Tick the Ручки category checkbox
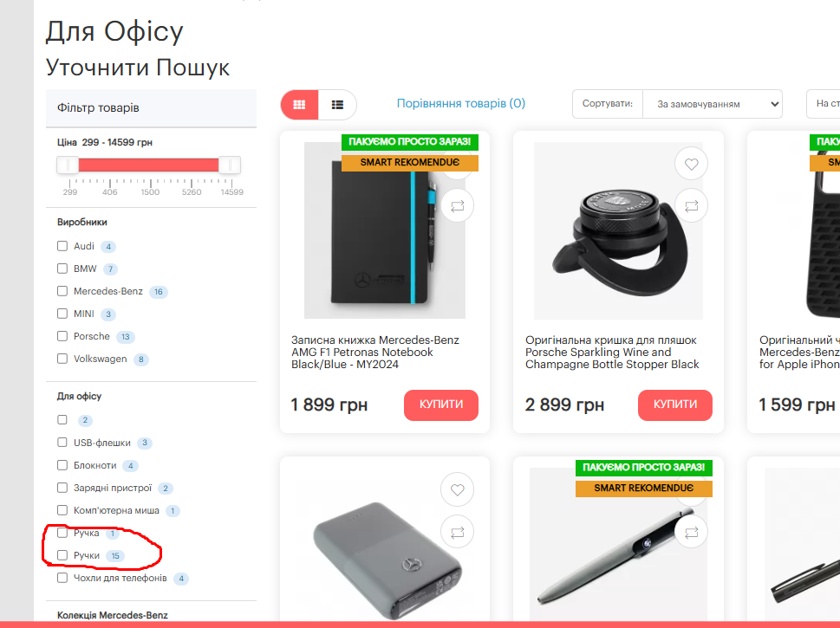This screenshot has height=628, width=840. 62,555
